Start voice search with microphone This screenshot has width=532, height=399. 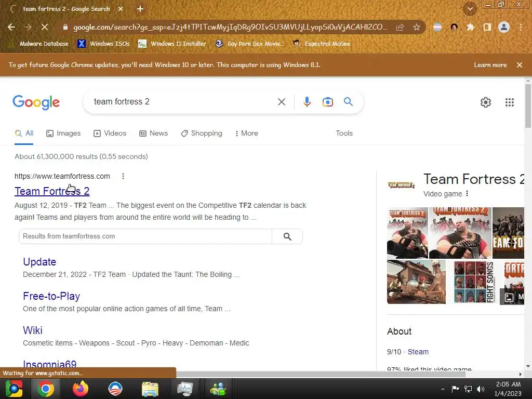coord(307,102)
